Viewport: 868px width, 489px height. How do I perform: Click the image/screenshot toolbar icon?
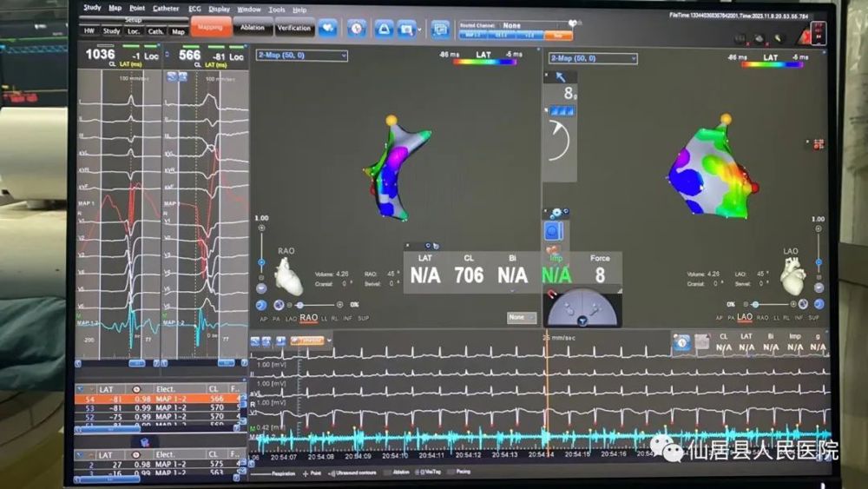[x=406, y=29]
